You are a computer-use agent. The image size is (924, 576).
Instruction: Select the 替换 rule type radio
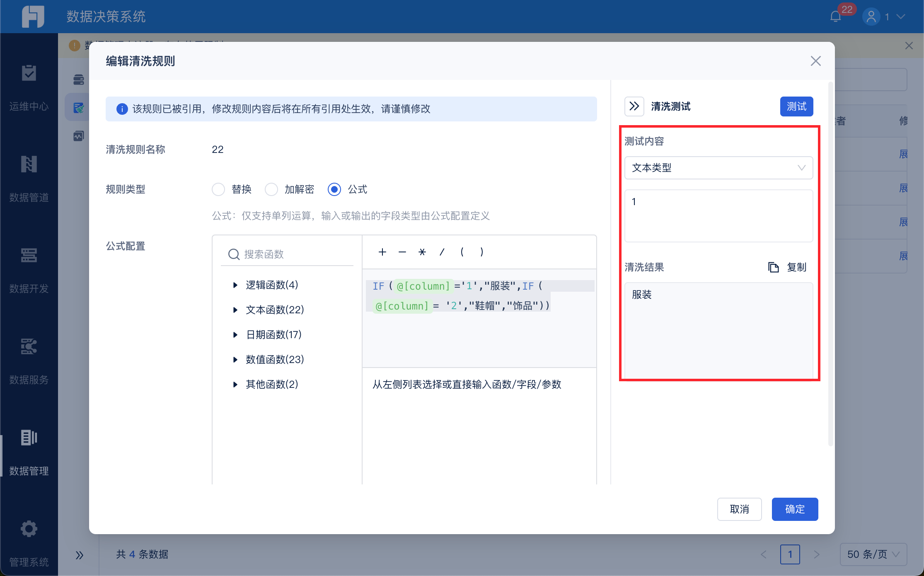click(x=218, y=189)
